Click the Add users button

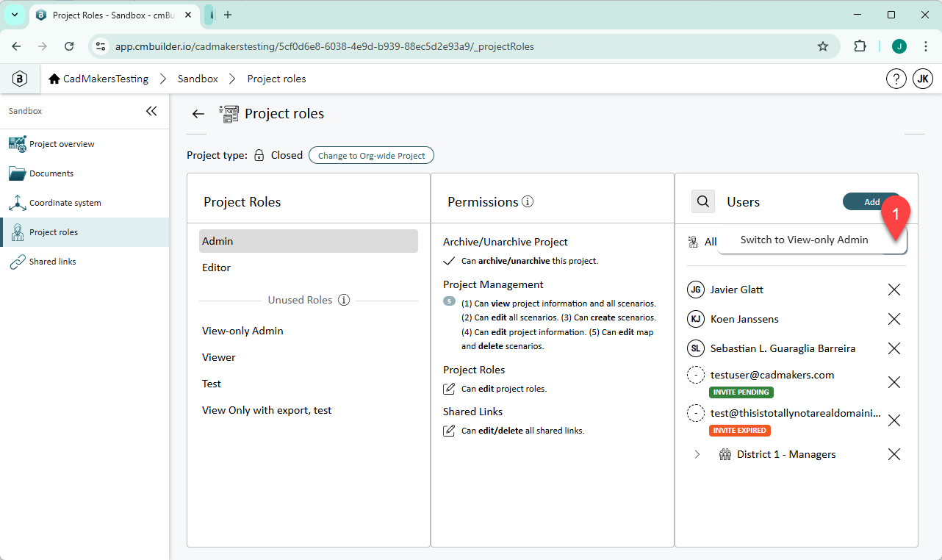click(x=871, y=201)
